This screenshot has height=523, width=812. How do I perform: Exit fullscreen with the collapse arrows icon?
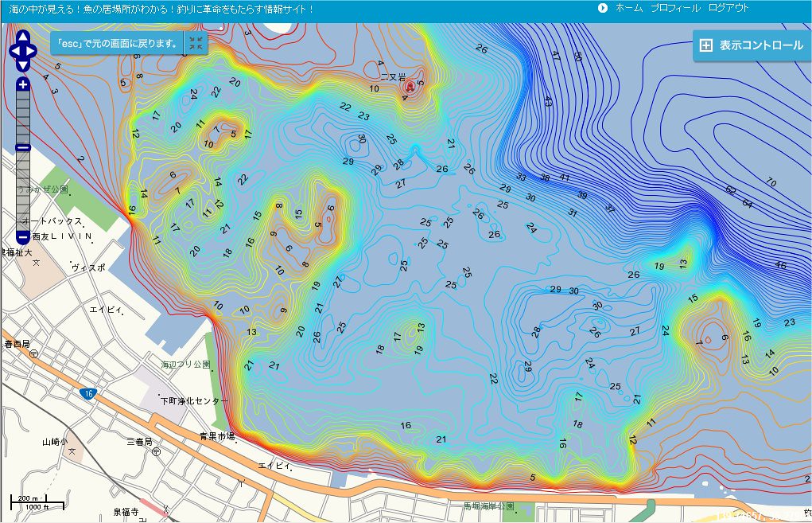pos(196,44)
